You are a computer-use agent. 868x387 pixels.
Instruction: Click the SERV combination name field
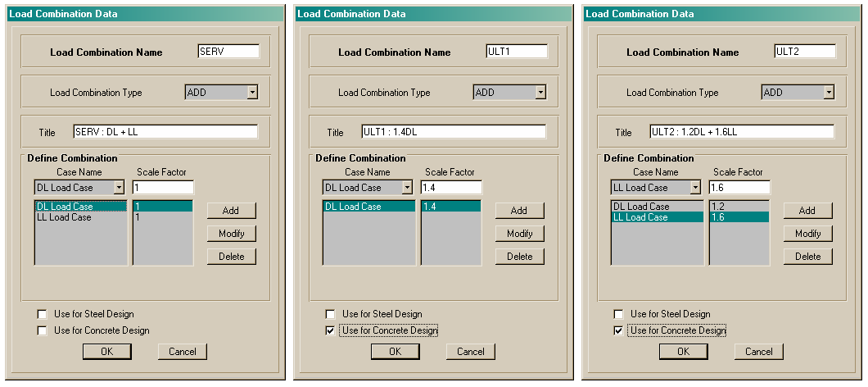[x=228, y=51]
